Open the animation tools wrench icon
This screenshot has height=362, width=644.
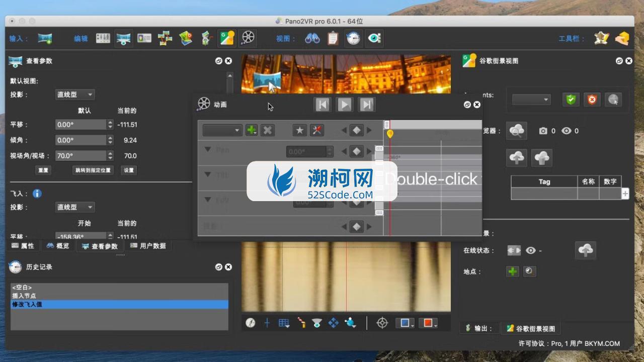[x=316, y=130]
